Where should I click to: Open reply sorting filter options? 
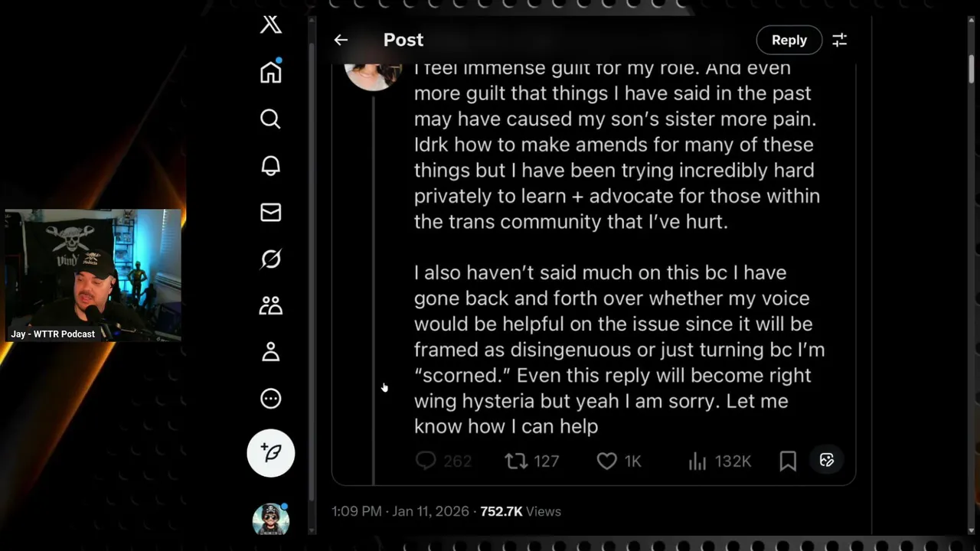click(x=840, y=40)
